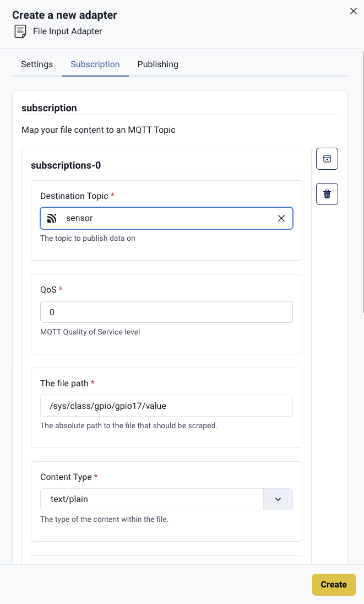This screenshot has width=364, height=604.
Task: Collapse the subscriptions-0 item with the collapse icon
Action: [x=327, y=159]
